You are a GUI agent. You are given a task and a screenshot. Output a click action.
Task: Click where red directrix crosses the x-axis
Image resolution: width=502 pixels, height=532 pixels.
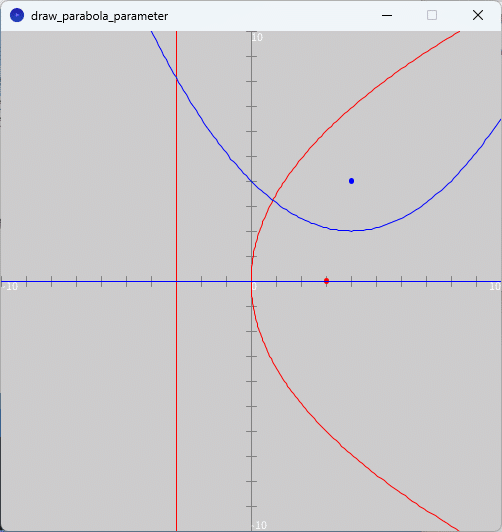pos(176,281)
